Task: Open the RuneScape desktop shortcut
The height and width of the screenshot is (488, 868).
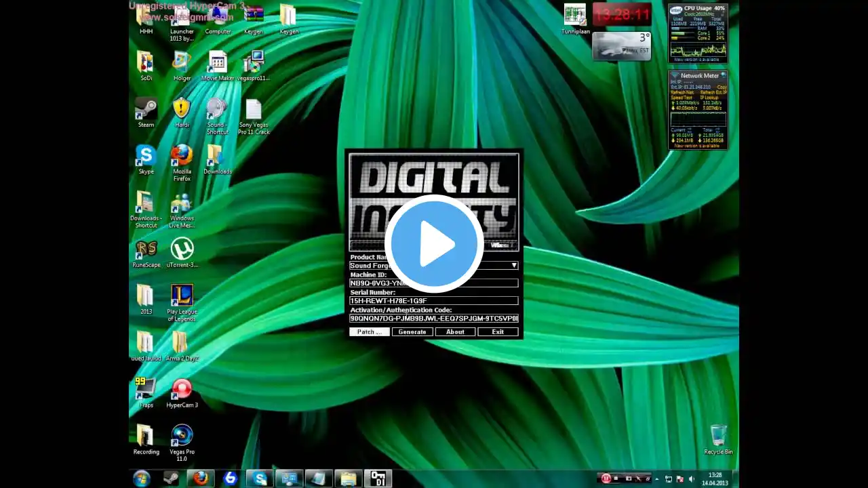Action: coord(146,249)
